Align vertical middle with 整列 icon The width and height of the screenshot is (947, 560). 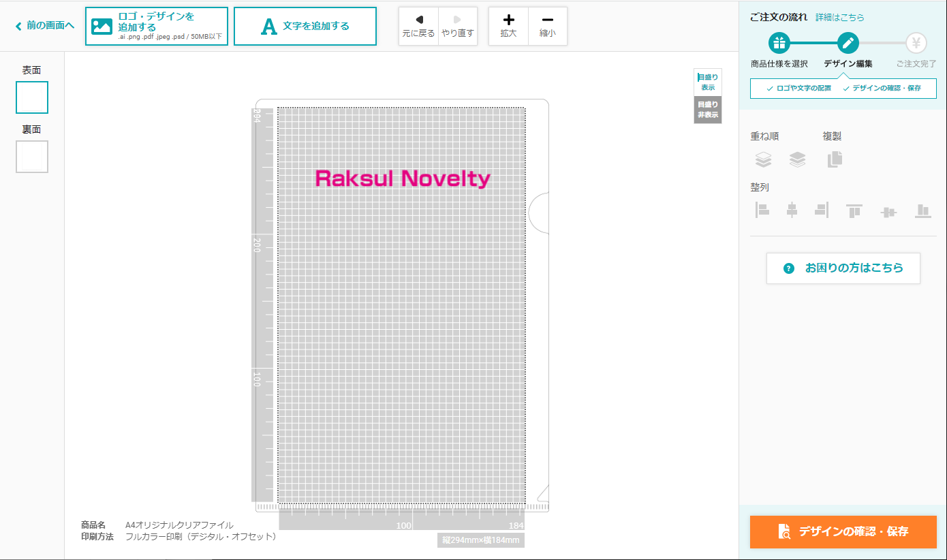pos(888,212)
